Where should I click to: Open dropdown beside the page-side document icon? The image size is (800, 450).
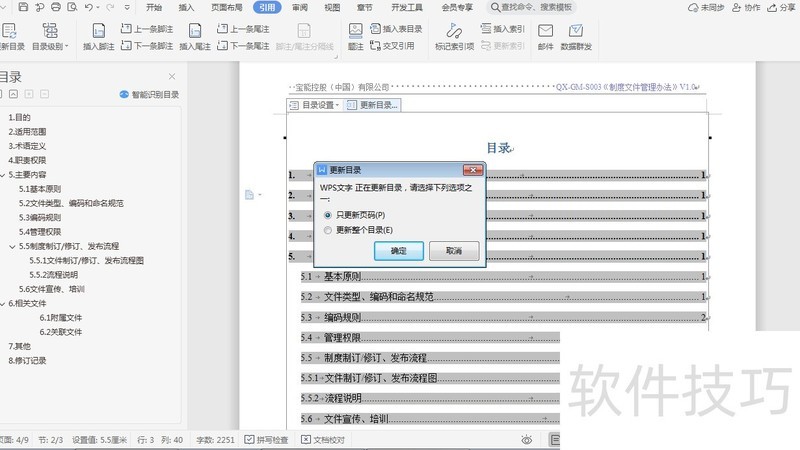(x=260, y=194)
